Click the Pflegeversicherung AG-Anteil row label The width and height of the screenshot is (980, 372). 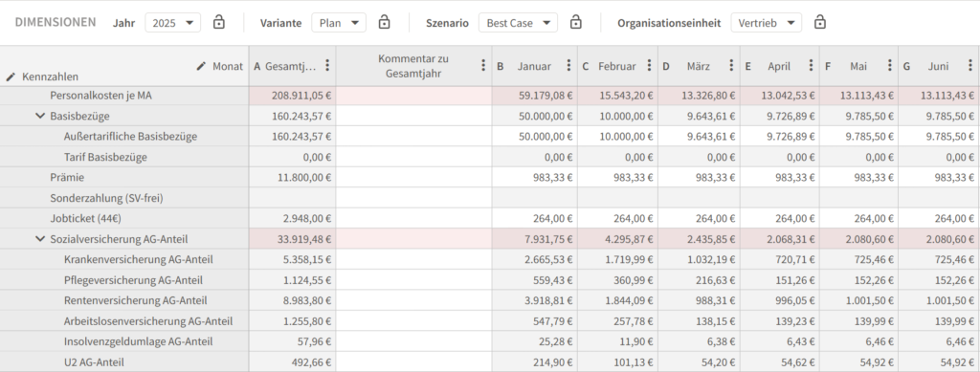click(133, 280)
